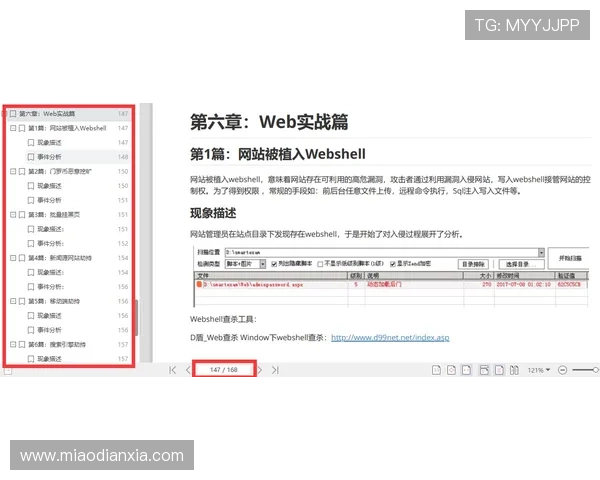Viewport: 600px width, 480px height.
Task: Collapse the 第6篇：搜索引擎劫持 outline node
Action: coord(13,344)
